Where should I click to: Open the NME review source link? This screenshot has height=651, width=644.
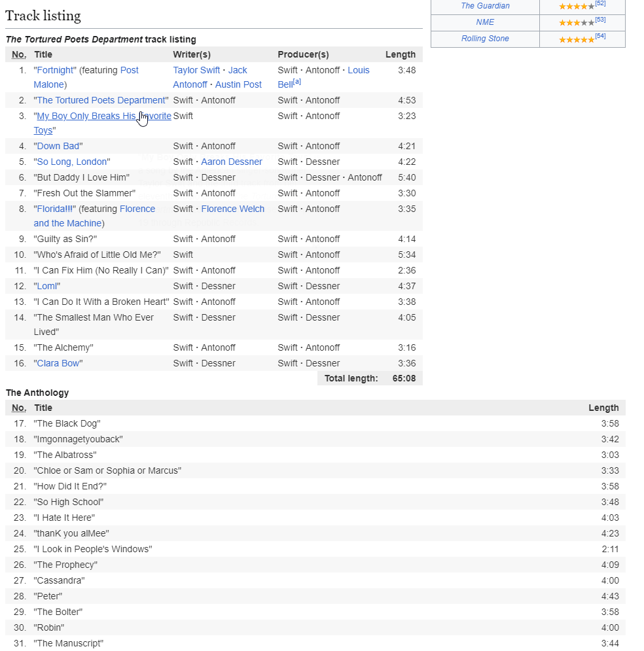click(x=485, y=22)
